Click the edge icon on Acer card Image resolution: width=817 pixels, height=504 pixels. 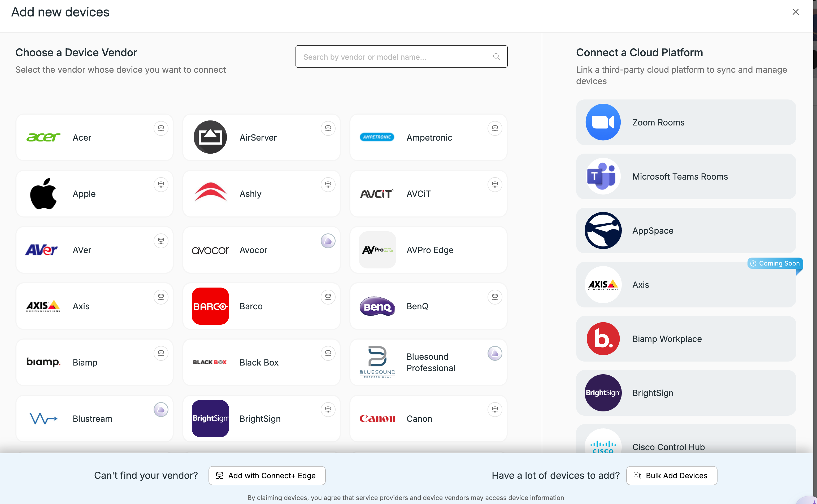(161, 128)
